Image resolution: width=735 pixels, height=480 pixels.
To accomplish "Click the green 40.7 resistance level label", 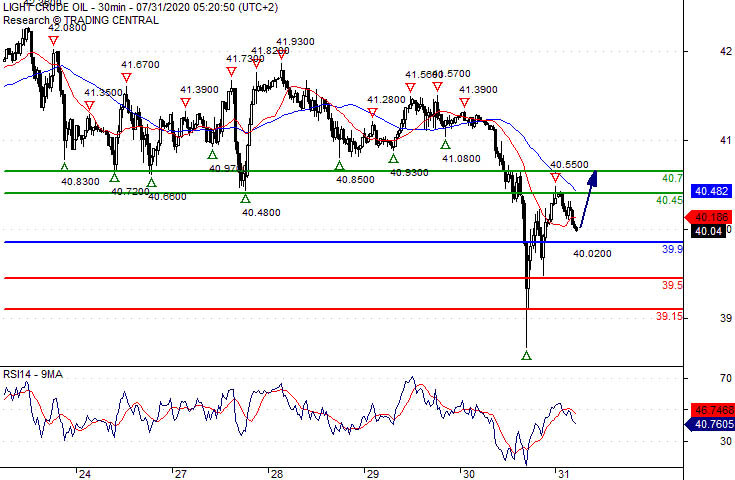I will point(673,178).
